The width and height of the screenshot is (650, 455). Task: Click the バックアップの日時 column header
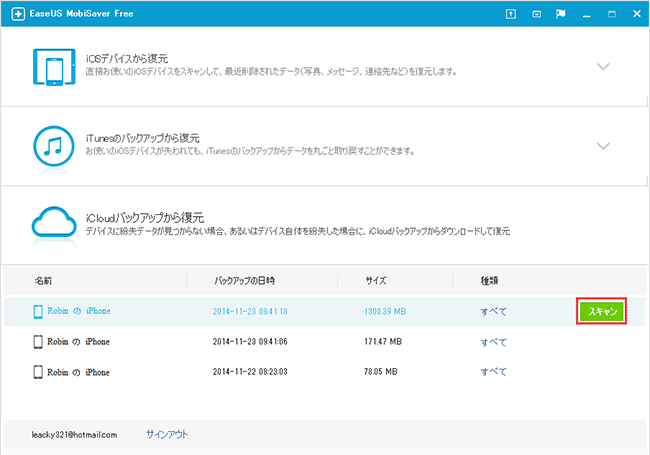245,281
